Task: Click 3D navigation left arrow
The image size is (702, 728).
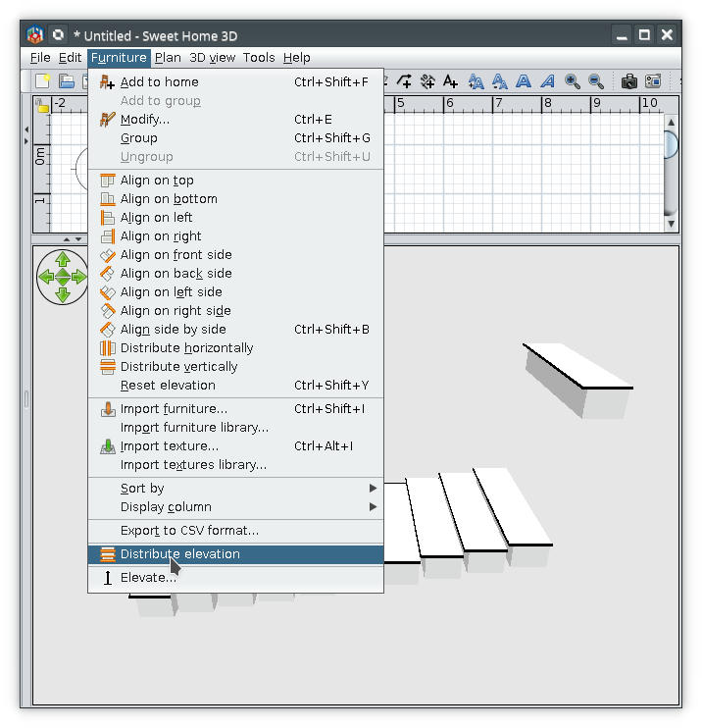Action: (x=46, y=278)
